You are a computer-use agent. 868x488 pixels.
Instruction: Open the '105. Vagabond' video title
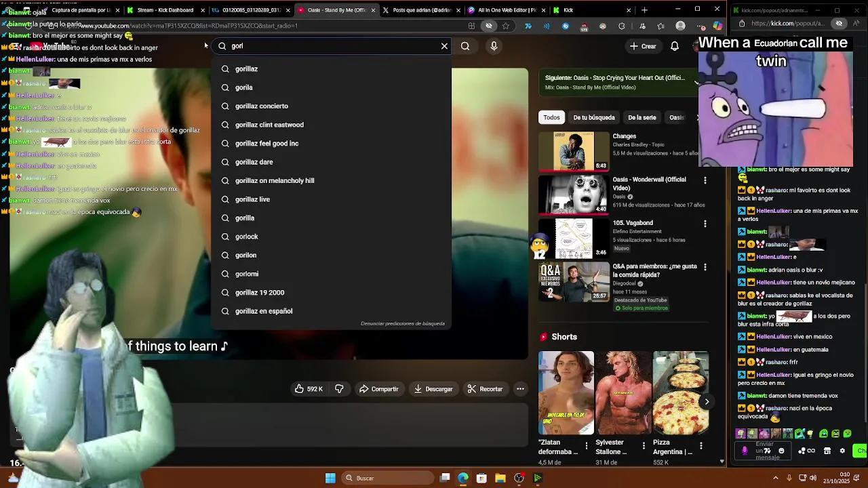coord(633,223)
